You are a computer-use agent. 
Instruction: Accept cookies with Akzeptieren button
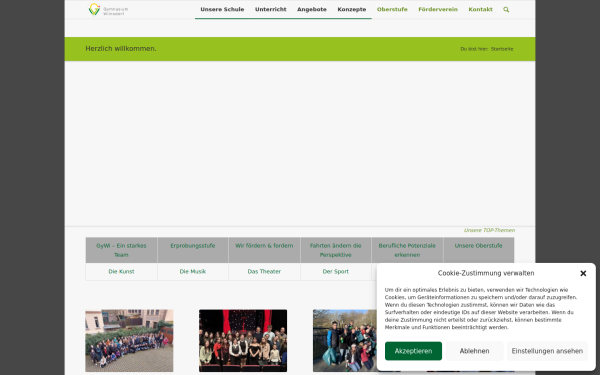click(413, 351)
